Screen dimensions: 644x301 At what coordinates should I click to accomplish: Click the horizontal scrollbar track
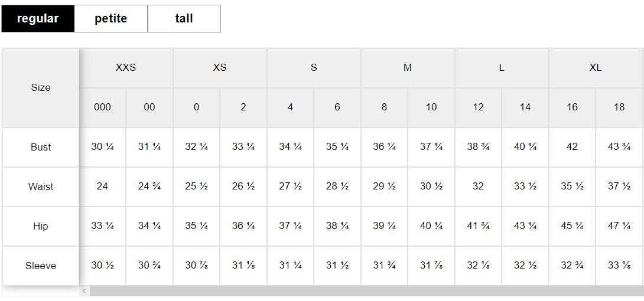point(365,290)
